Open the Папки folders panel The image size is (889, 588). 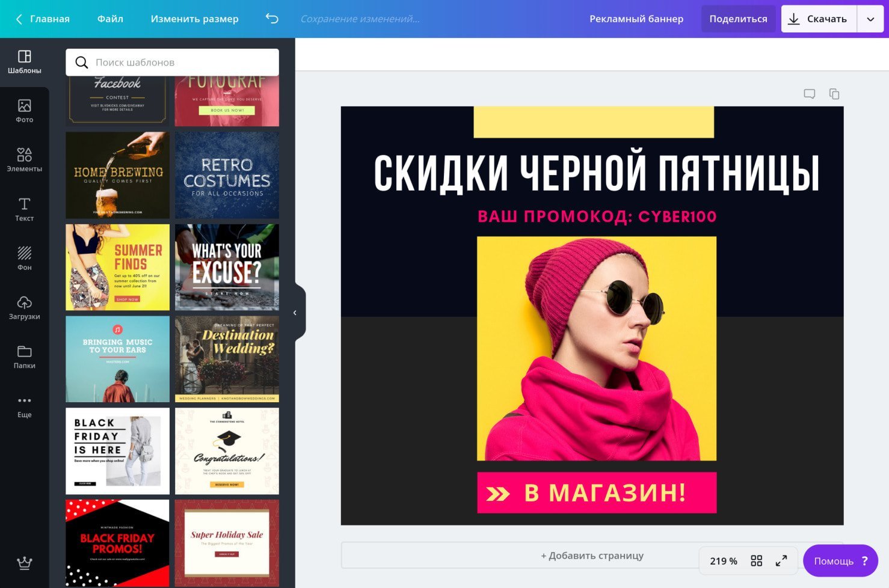[x=24, y=357]
